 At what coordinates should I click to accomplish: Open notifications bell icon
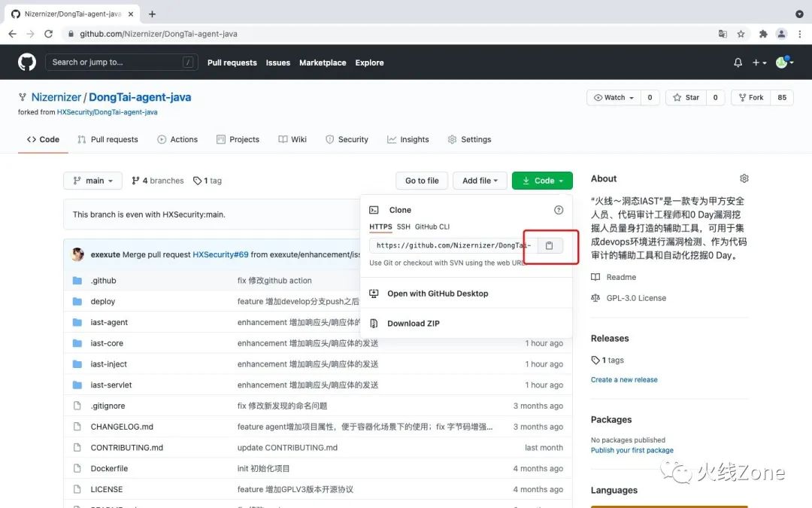tap(738, 62)
